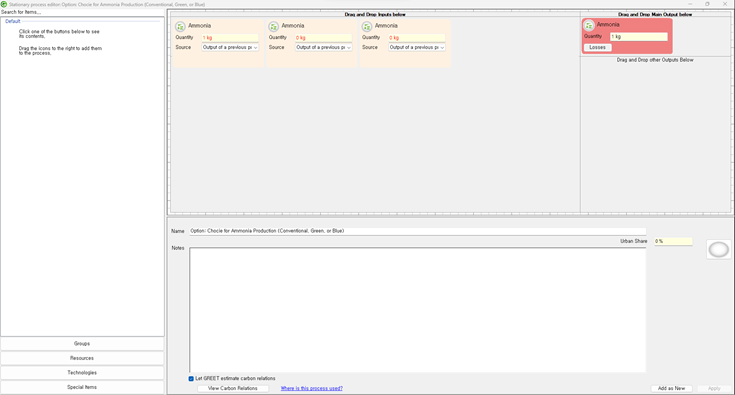Click View Carbon Relations button
The height and width of the screenshot is (395, 735).
click(x=232, y=388)
